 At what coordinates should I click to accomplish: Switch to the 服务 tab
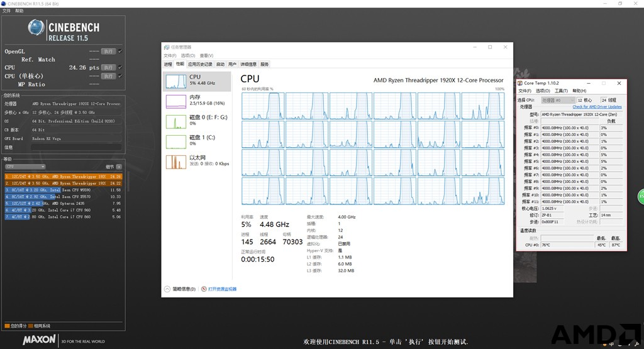point(265,64)
